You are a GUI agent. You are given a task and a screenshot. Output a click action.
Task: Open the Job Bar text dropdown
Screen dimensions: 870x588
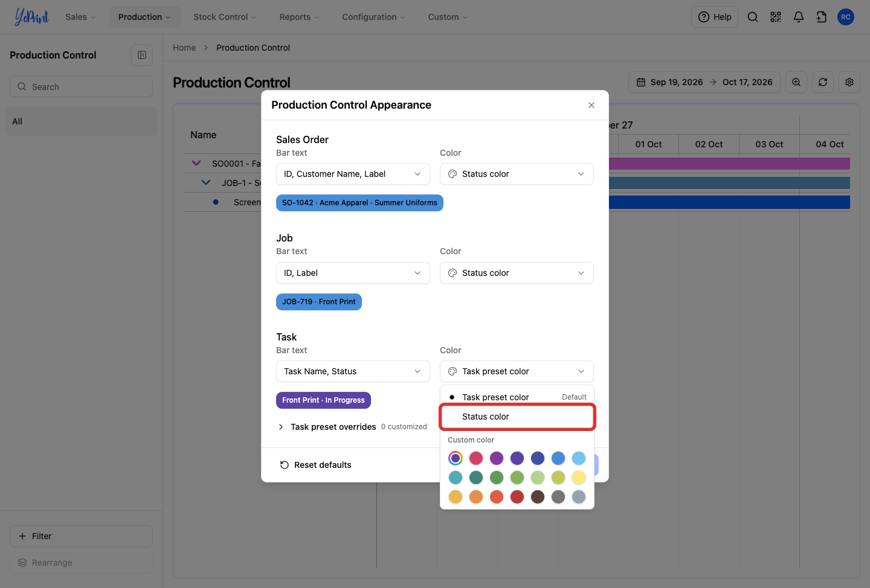point(353,273)
